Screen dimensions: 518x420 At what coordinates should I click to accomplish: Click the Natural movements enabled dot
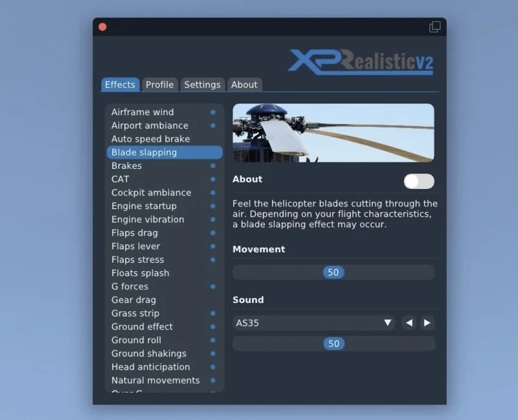point(213,381)
